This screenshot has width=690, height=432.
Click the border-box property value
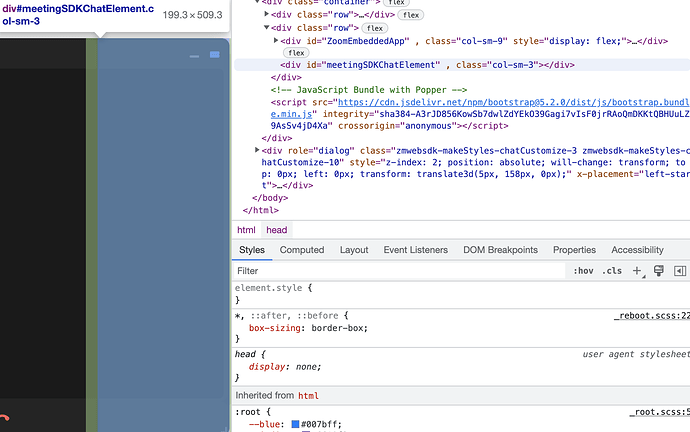[338, 328]
